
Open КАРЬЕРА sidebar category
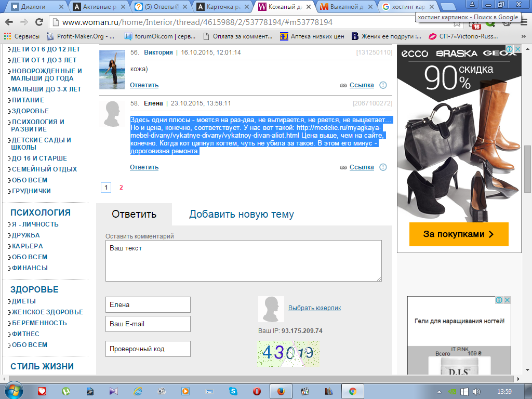pyautogui.click(x=27, y=246)
